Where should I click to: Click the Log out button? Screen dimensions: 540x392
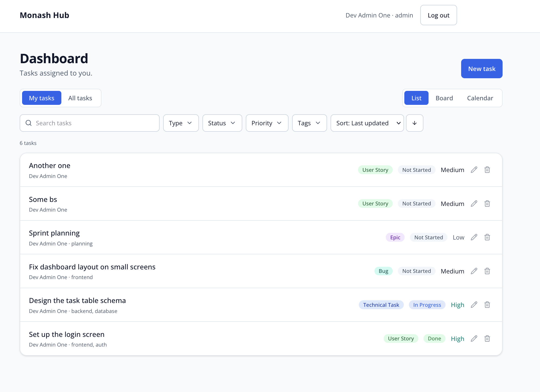point(439,15)
